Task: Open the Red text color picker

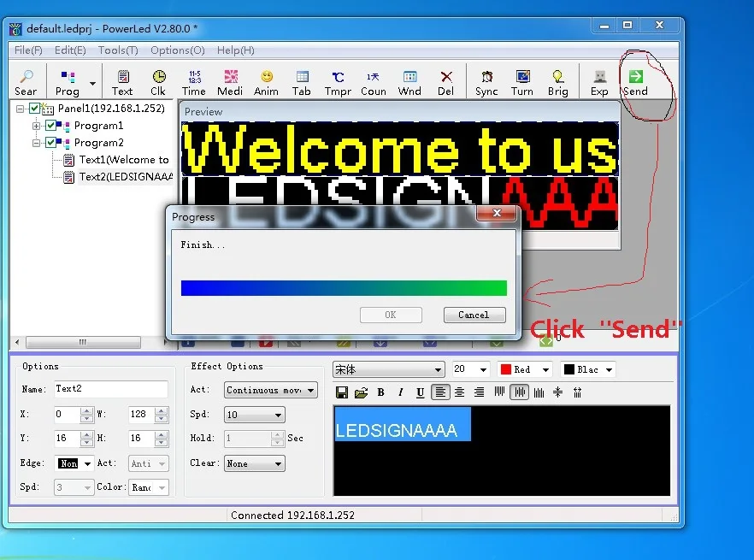Action: (525, 369)
